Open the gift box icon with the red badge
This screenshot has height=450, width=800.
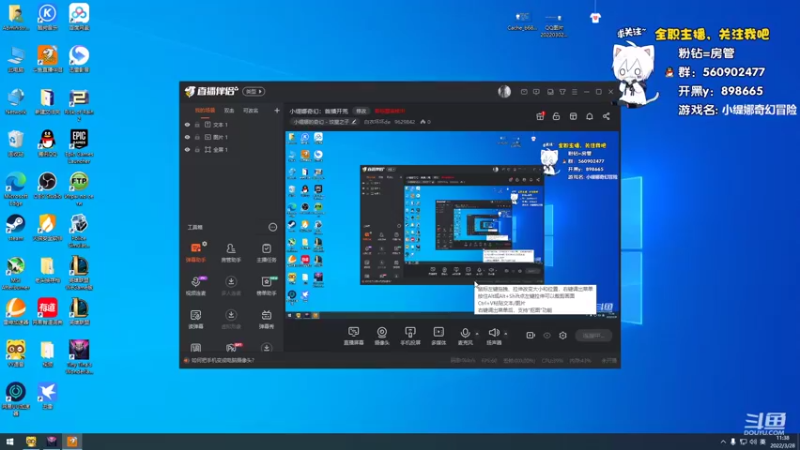pyautogui.click(x=540, y=116)
